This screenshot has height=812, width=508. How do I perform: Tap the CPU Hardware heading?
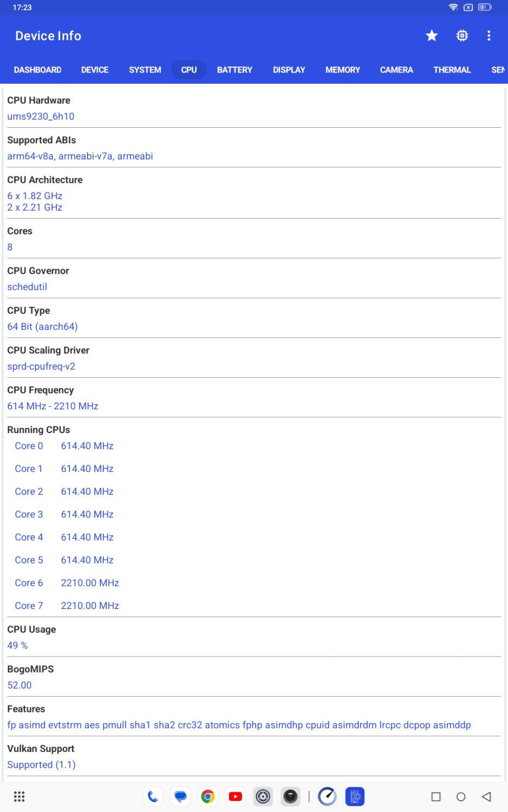click(x=38, y=101)
